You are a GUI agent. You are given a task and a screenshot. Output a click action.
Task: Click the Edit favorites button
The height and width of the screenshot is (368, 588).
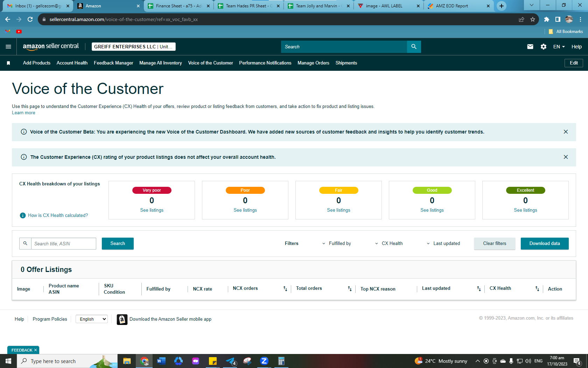574,63
